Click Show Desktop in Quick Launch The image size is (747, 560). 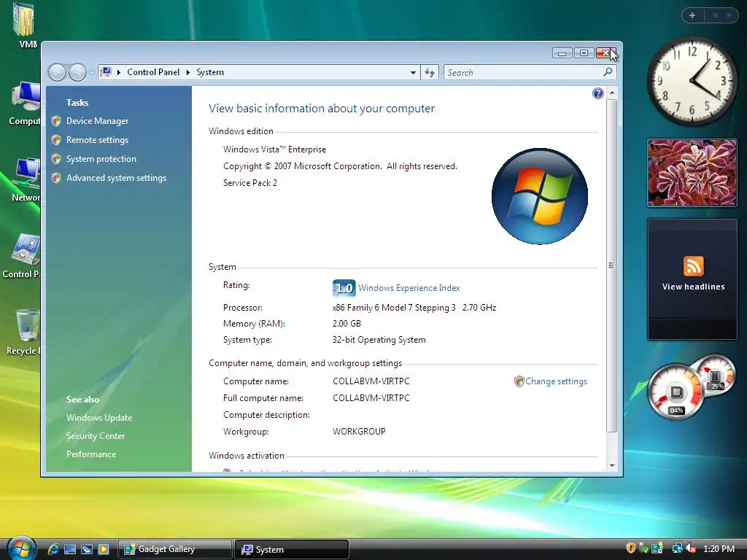click(x=70, y=549)
